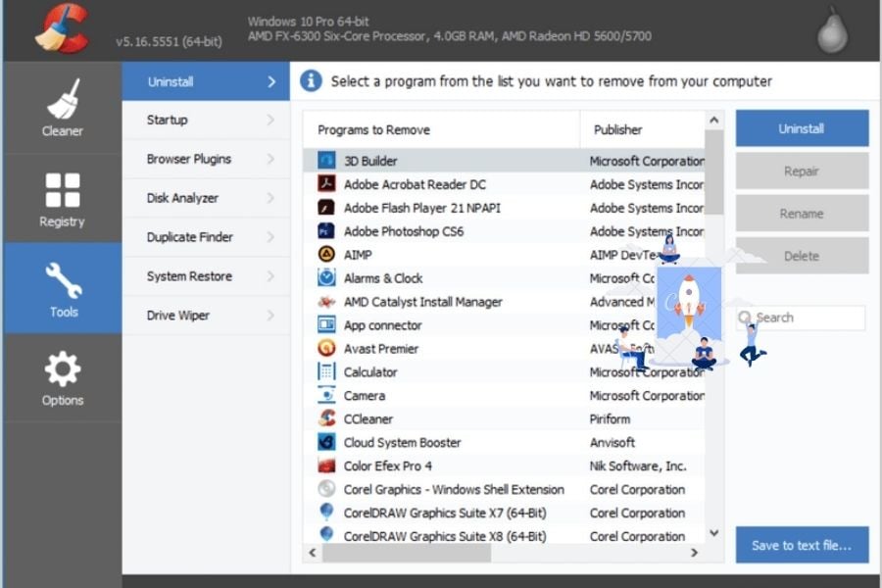The width and height of the screenshot is (882, 588).
Task: Click inside the Search field
Action: 804,318
